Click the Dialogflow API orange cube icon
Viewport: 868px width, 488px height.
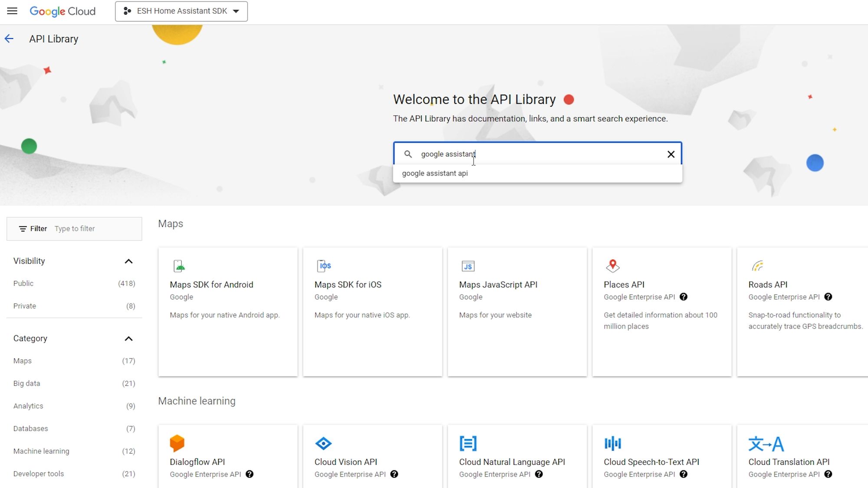click(x=177, y=443)
